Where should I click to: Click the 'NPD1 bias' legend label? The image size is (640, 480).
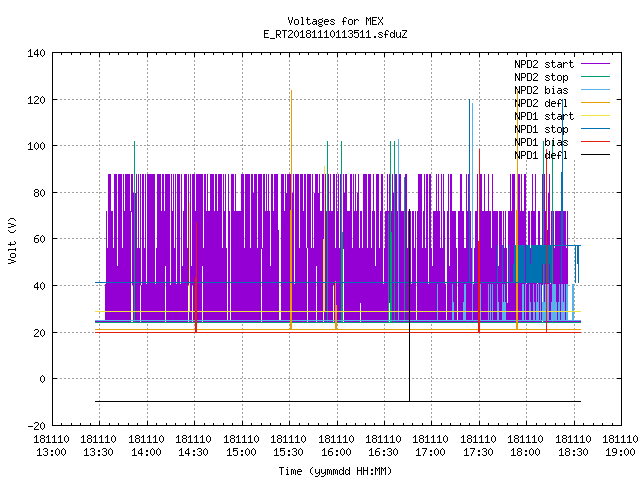click(x=541, y=142)
